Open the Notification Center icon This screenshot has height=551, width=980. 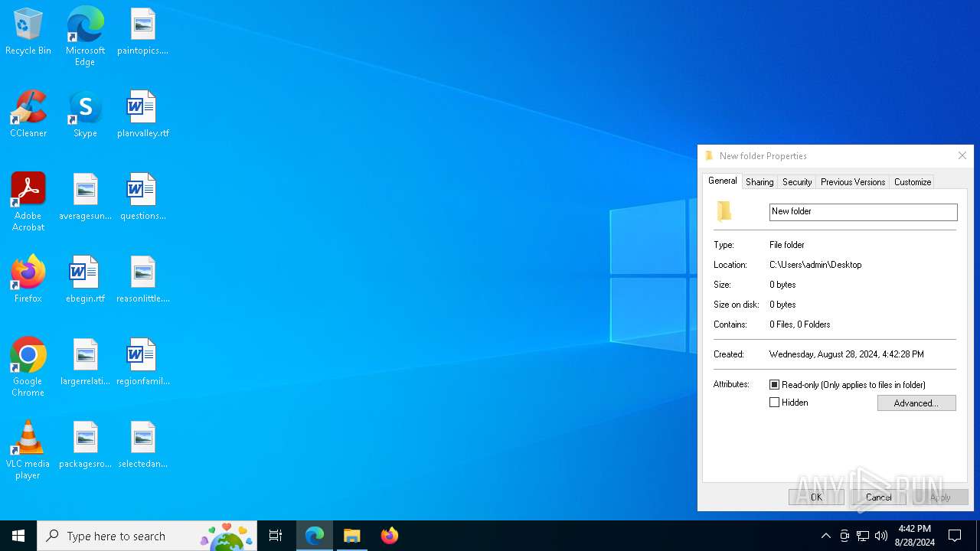pyautogui.click(x=955, y=536)
